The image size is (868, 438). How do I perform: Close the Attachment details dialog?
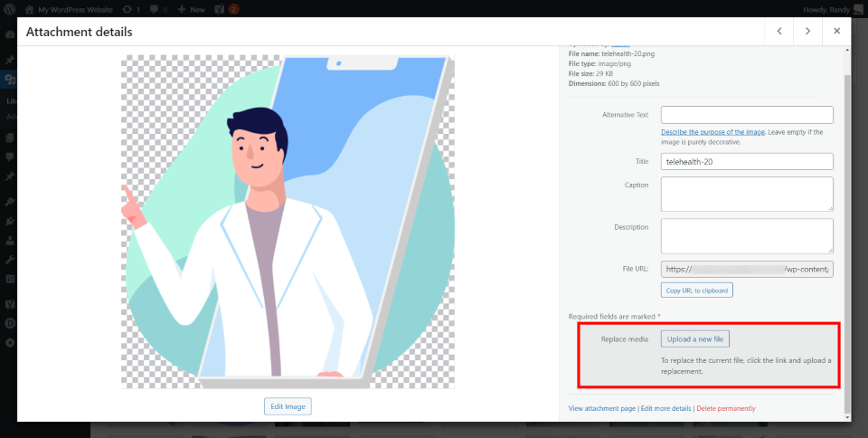(837, 32)
